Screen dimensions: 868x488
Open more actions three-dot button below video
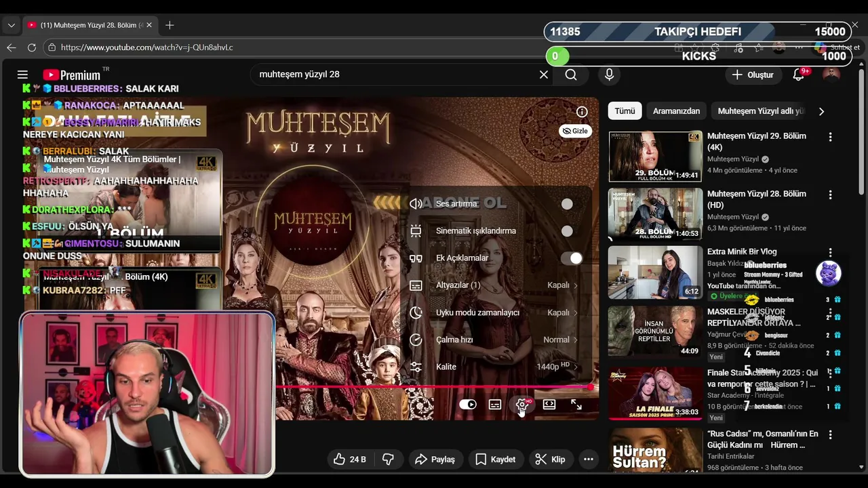[x=589, y=459]
